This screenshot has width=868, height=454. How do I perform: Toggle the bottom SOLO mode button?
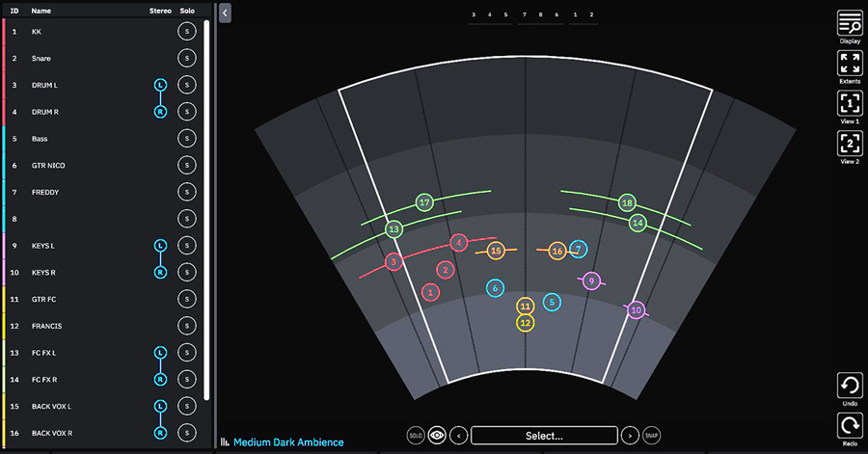point(416,436)
